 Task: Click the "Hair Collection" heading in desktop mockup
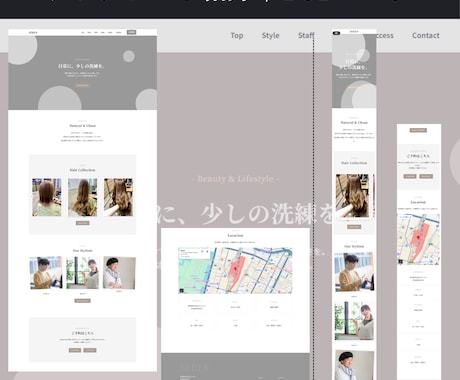[x=82, y=170]
